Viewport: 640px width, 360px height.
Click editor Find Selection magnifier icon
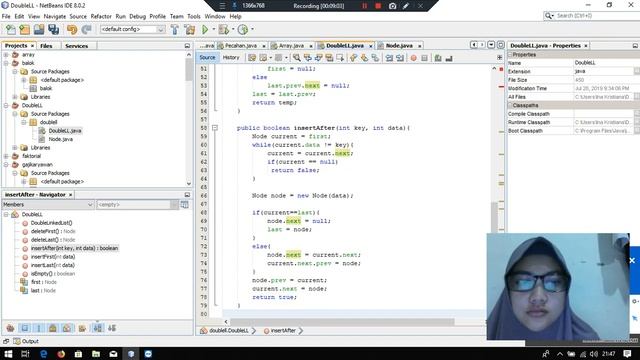297,58
